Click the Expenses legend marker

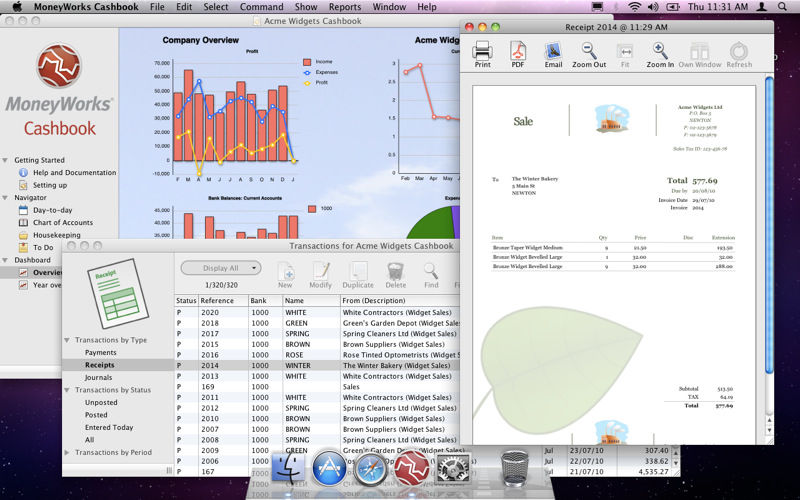[307, 72]
